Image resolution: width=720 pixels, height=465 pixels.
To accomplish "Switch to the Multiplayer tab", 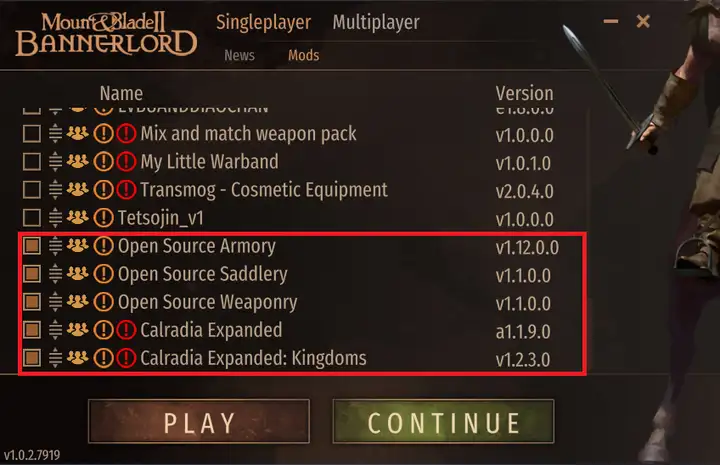I will click(x=376, y=22).
